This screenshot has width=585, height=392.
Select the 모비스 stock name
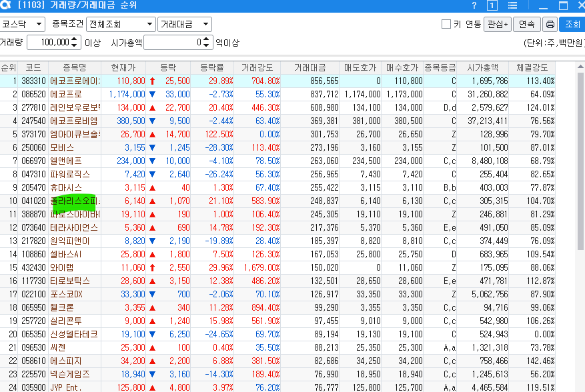pyautogui.click(x=62, y=148)
